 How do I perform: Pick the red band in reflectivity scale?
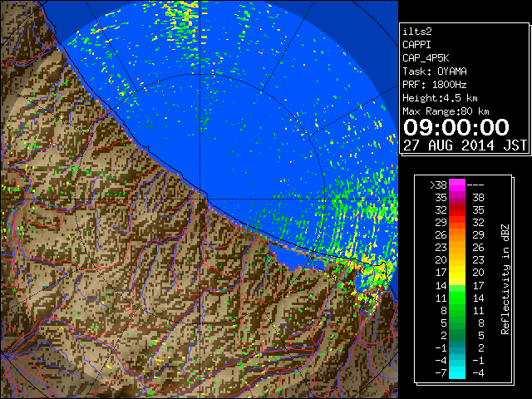tap(457, 210)
